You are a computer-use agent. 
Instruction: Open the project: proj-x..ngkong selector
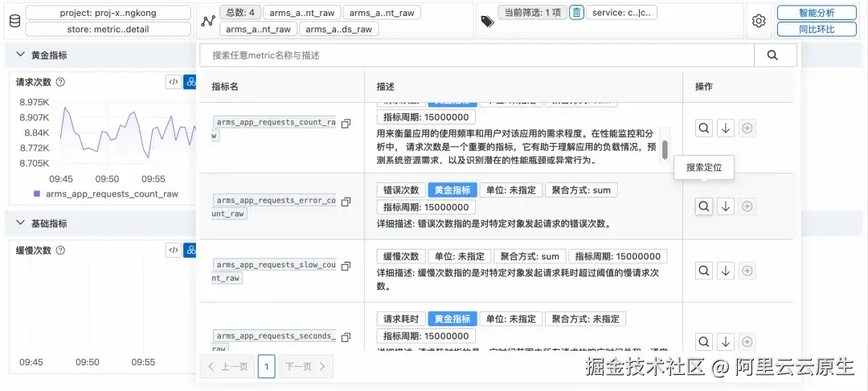108,13
